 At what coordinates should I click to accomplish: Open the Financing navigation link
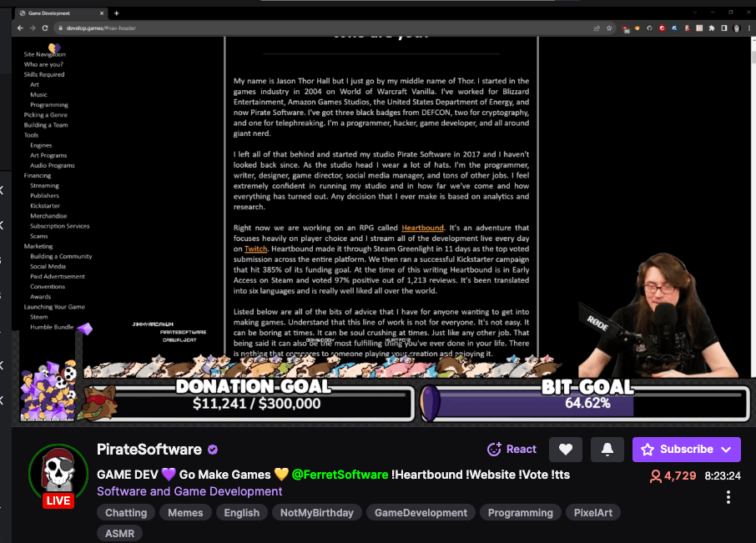37,176
